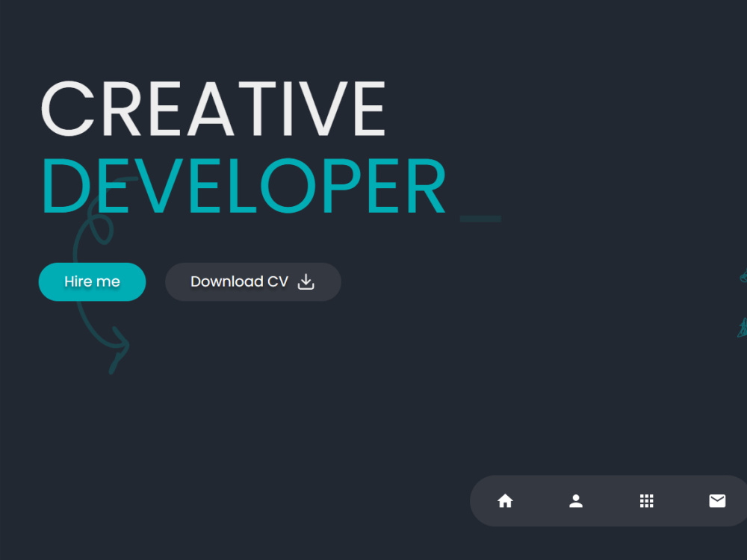Go to the about person icon
Image resolution: width=747 pixels, height=560 pixels.
coord(575,501)
